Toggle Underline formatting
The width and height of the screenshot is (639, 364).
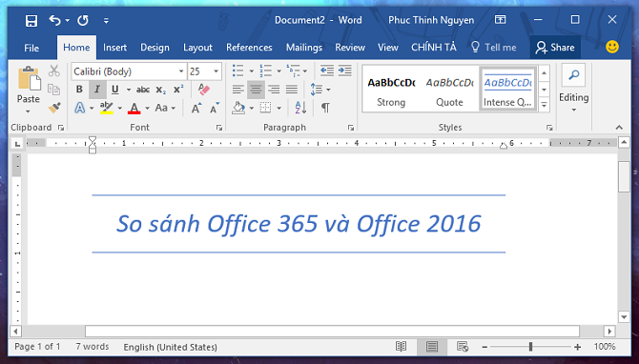coord(115,90)
